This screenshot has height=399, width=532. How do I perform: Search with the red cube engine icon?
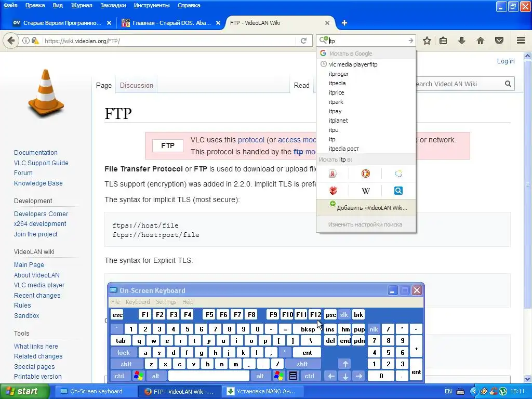point(333,191)
